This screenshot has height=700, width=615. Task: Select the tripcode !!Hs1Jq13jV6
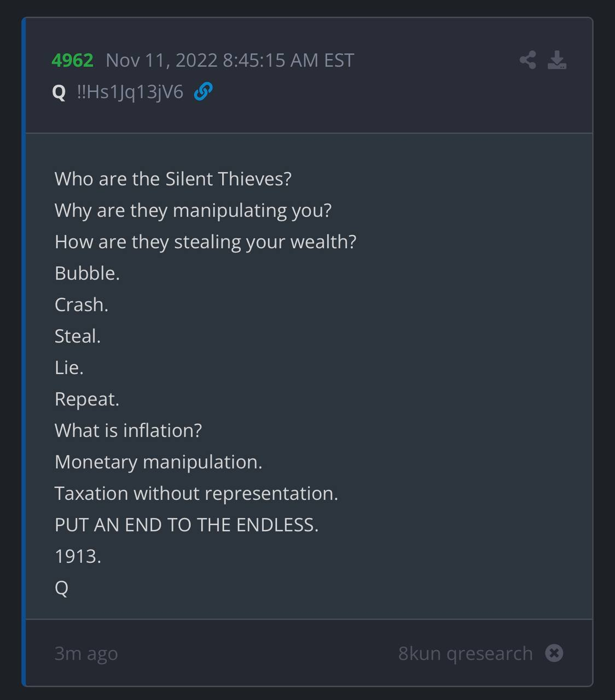point(130,92)
